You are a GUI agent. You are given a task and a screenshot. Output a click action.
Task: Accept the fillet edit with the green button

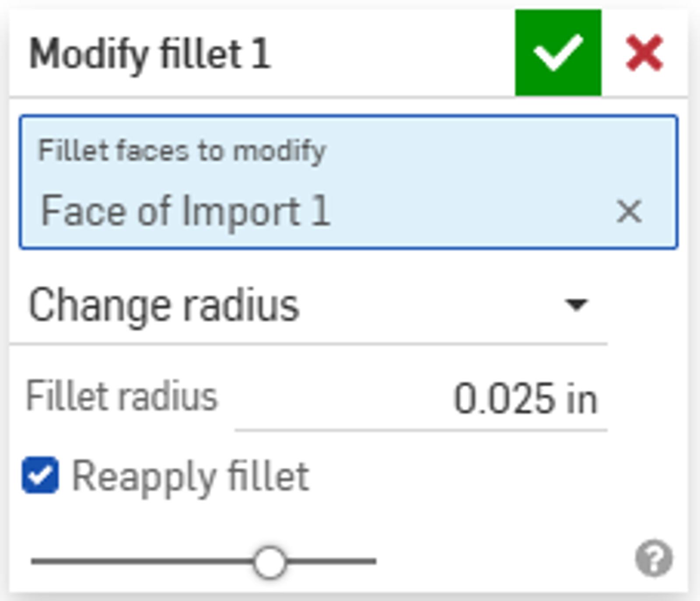click(559, 53)
